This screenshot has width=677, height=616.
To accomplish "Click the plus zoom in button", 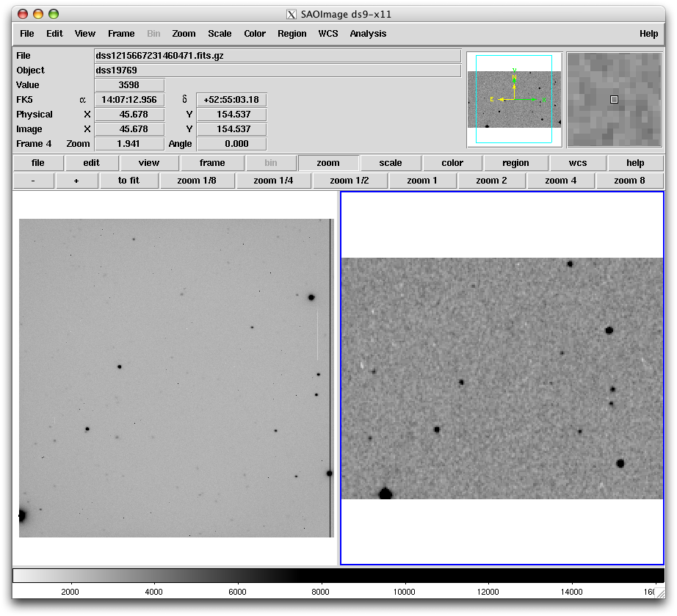I will tap(76, 181).
